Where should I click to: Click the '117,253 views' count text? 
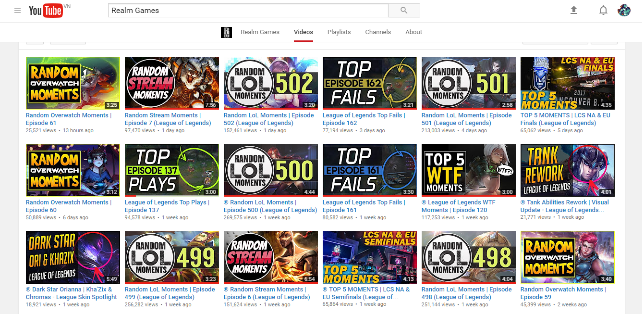click(x=438, y=217)
